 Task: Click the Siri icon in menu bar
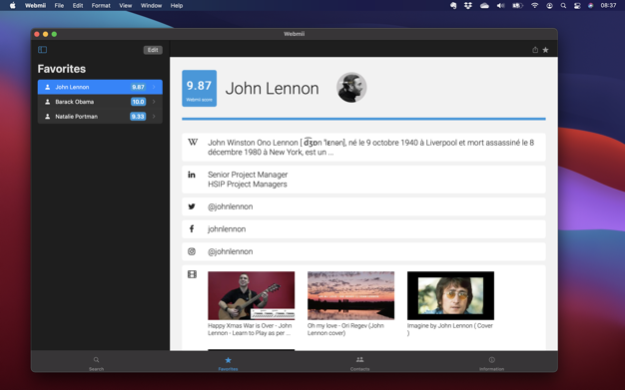tap(591, 6)
